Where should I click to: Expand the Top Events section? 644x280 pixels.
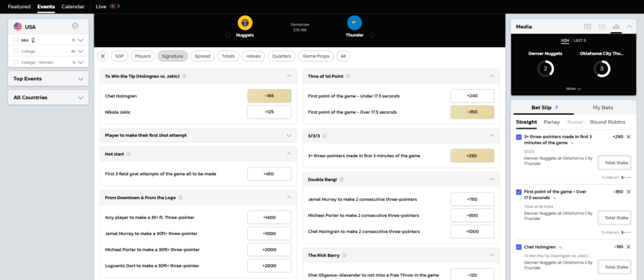(x=80, y=78)
